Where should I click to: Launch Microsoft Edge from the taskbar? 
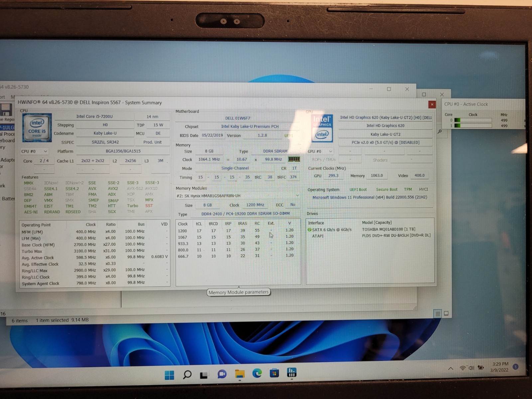257,373
